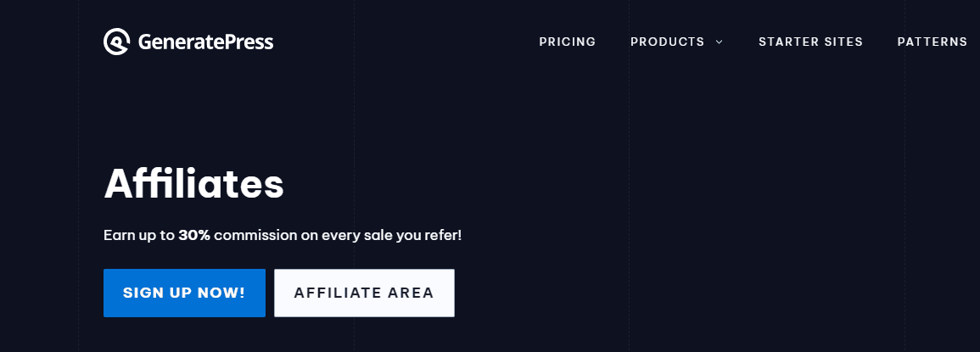Expand the Products dropdown chevron
Screen dimensions: 980x352
[720, 42]
